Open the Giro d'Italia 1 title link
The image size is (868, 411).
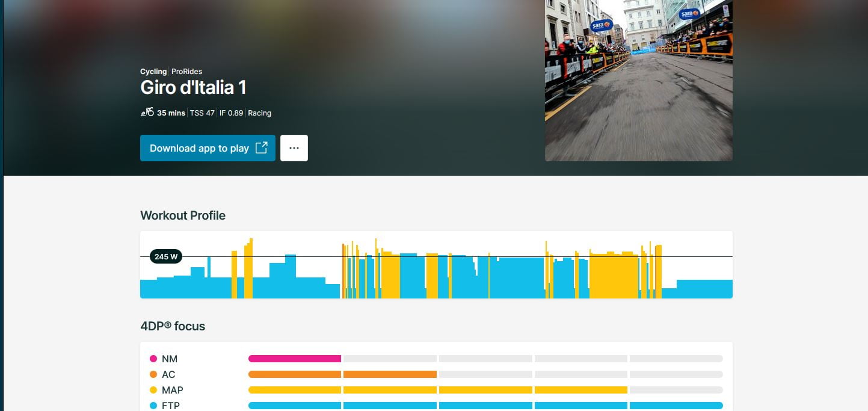pyautogui.click(x=193, y=87)
